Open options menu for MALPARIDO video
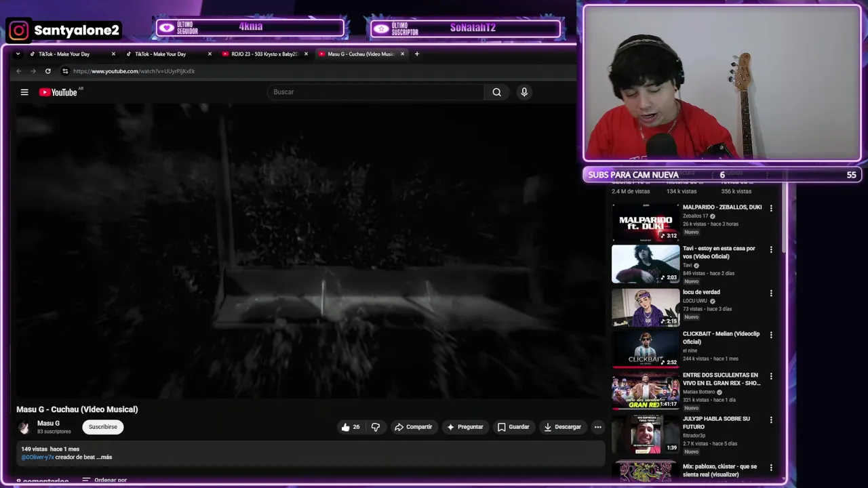This screenshot has height=488, width=868. [x=771, y=208]
